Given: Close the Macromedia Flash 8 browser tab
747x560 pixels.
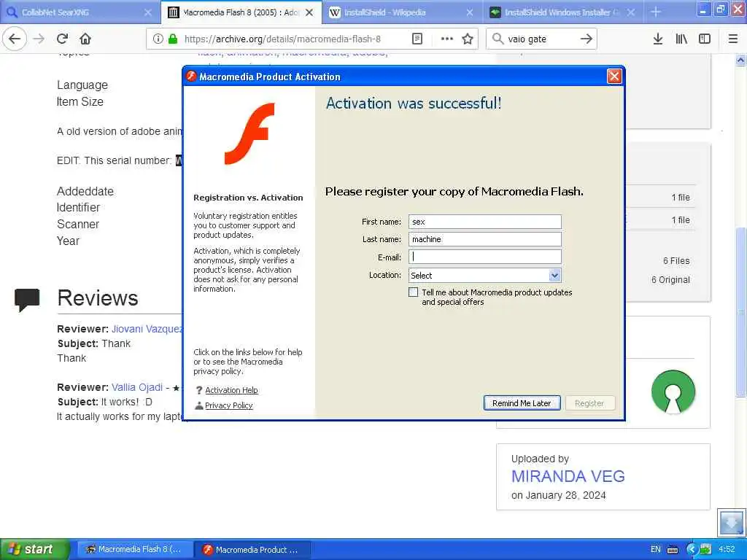Looking at the screenshot, I should [309, 12].
